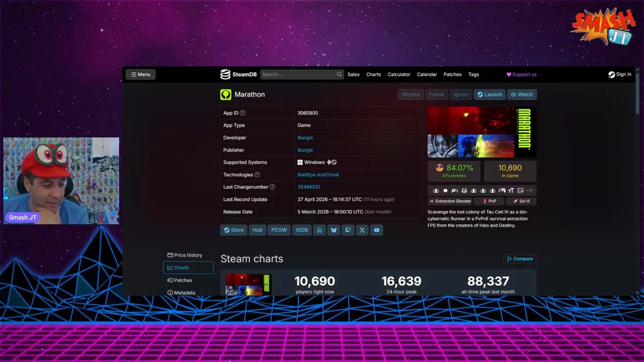Click the 10,690 In-Game box
Screen dimensions: 644x362
(510, 171)
